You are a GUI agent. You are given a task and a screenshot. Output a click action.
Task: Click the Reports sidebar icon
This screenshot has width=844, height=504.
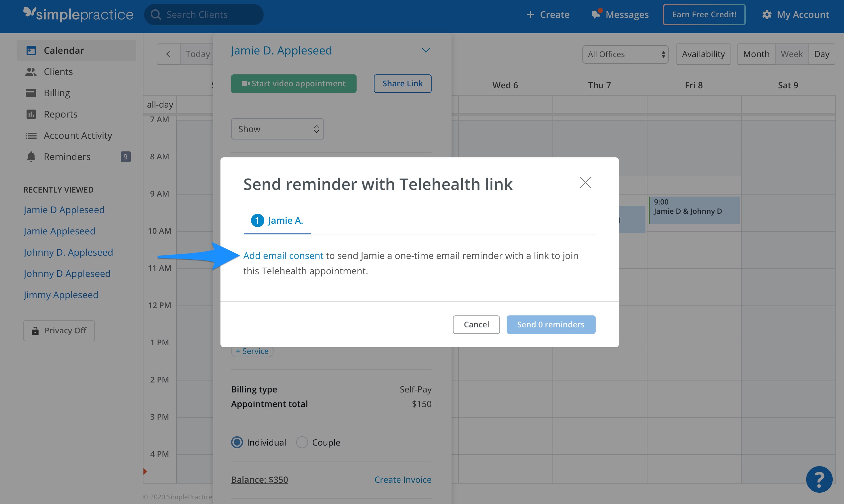pyautogui.click(x=32, y=114)
